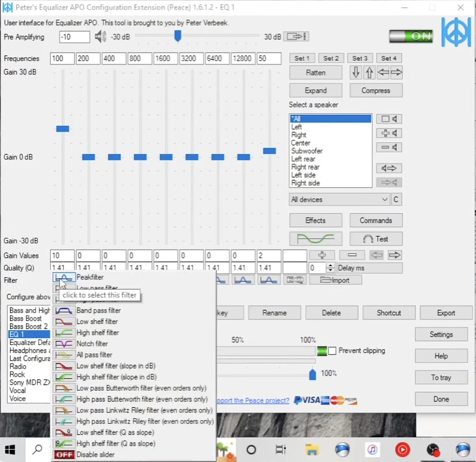The image size is (476, 462).
Task: Add a slider with the plus button
Action: (322, 255)
